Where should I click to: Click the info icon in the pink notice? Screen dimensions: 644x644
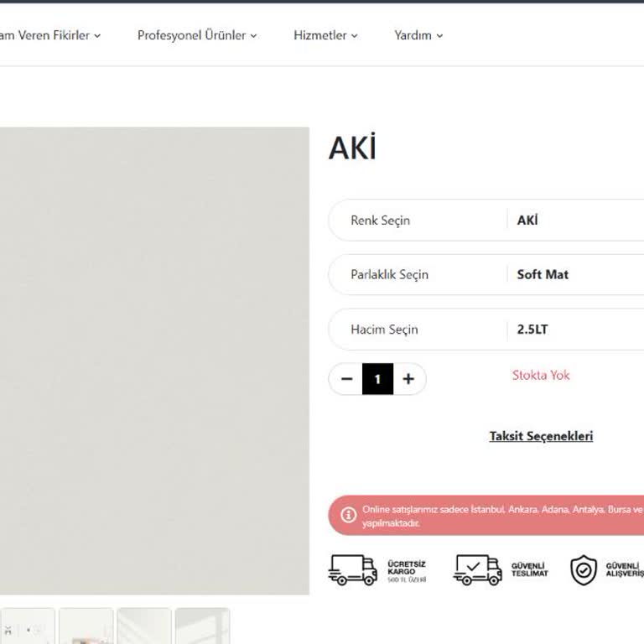pos(348,515)
